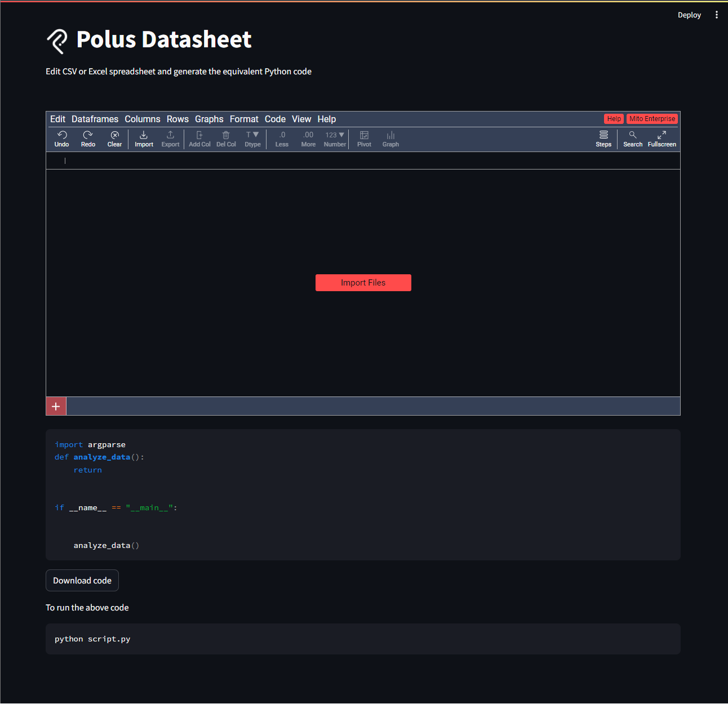Open the Edit menu
The width and height of the screenshot is (728, 704).
57,119
